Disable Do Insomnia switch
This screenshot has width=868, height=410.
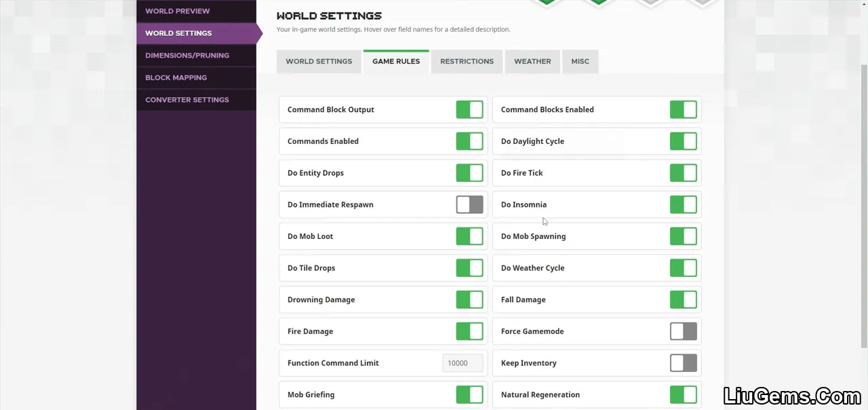[683, 204]
